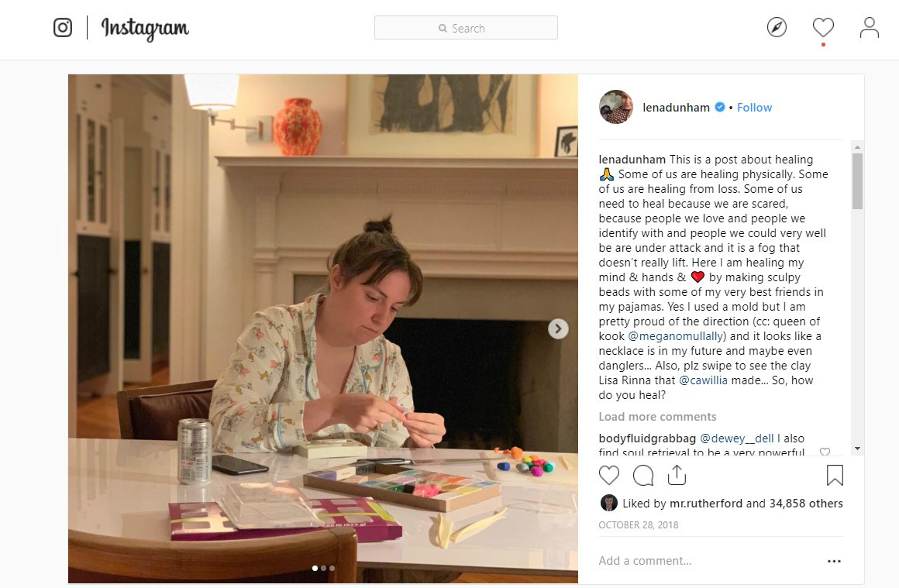Save the post with the bookmark icon

click(x=835, y=475)
